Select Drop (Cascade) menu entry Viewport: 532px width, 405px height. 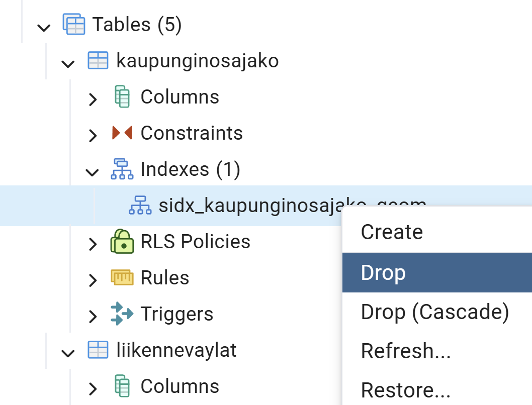click(435, 312)
